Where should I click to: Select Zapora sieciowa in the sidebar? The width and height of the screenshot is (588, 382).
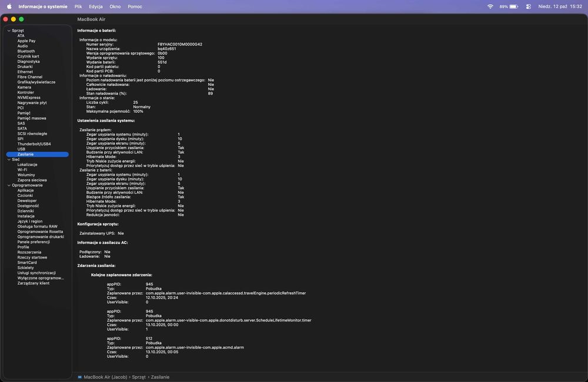(32, 180)
